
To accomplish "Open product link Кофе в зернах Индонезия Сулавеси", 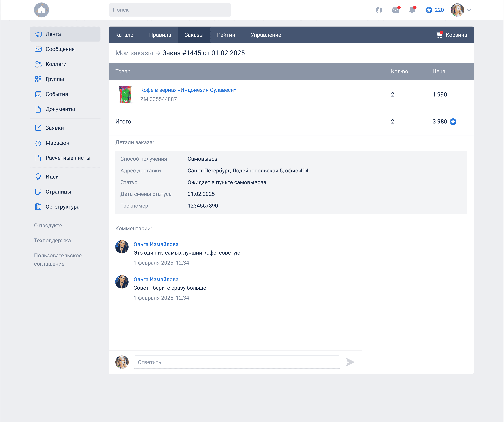I will pyautogui.click(x=188, y=90).
